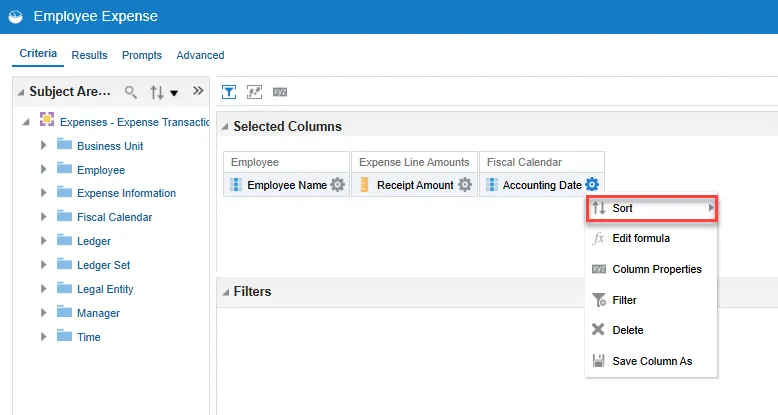Viewport: 778px width, 415px height.
Task: Switch to the Criteria tab
Action: click(38, 54)
